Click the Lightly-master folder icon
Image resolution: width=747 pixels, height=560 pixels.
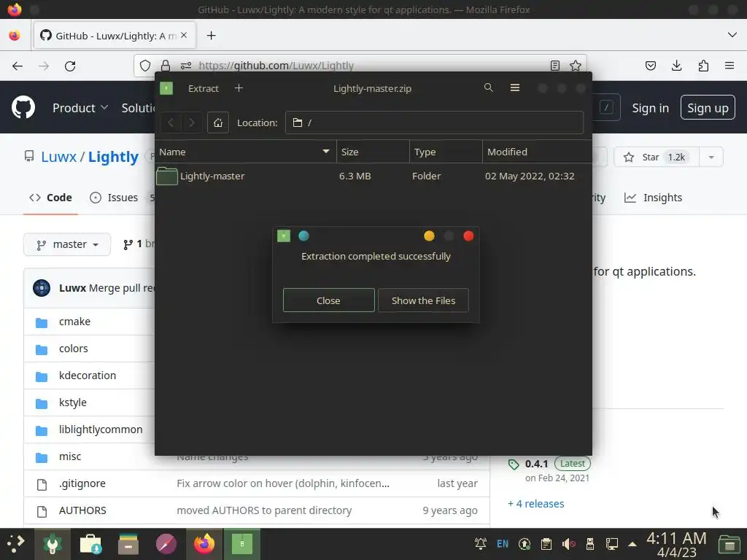coord(167,176)
